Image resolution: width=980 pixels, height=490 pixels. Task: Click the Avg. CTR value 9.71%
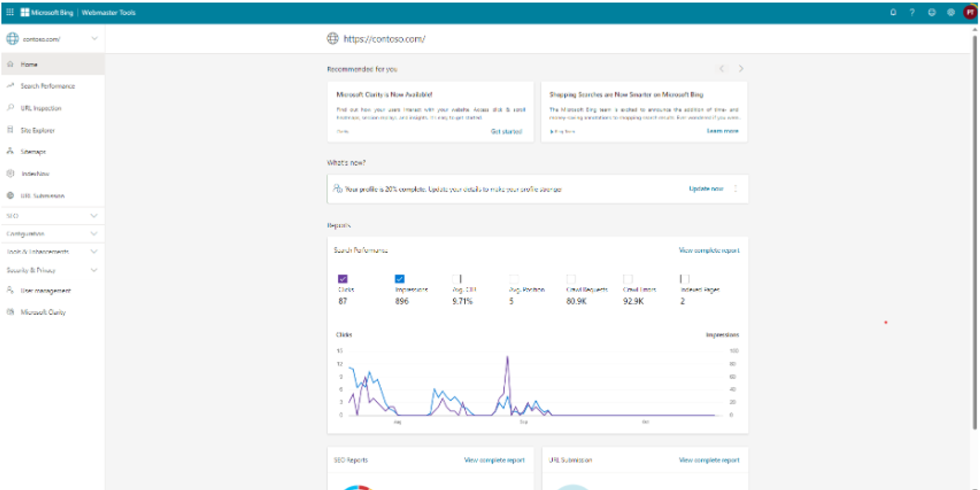(462, 301)
